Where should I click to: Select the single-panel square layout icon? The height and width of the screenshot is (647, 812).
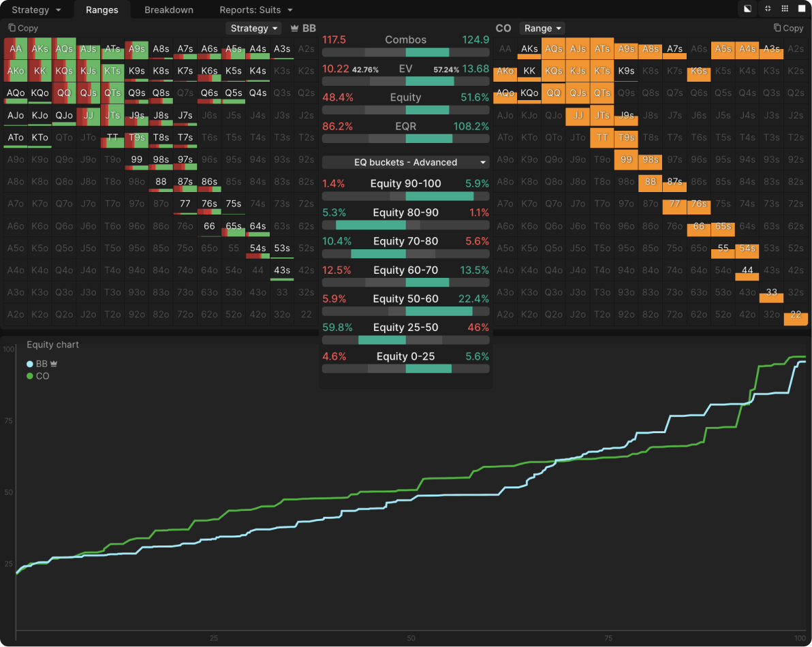[801, 9]
